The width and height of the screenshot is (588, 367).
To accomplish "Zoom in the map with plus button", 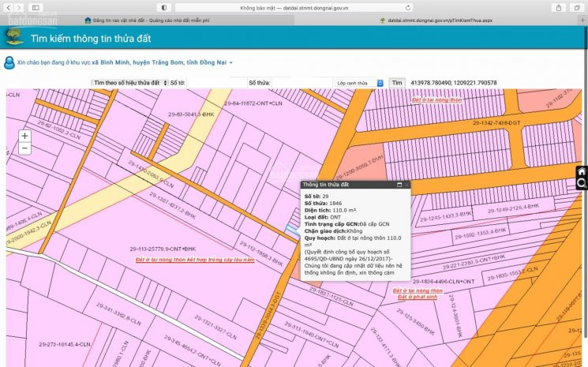I will pos(24,136).
